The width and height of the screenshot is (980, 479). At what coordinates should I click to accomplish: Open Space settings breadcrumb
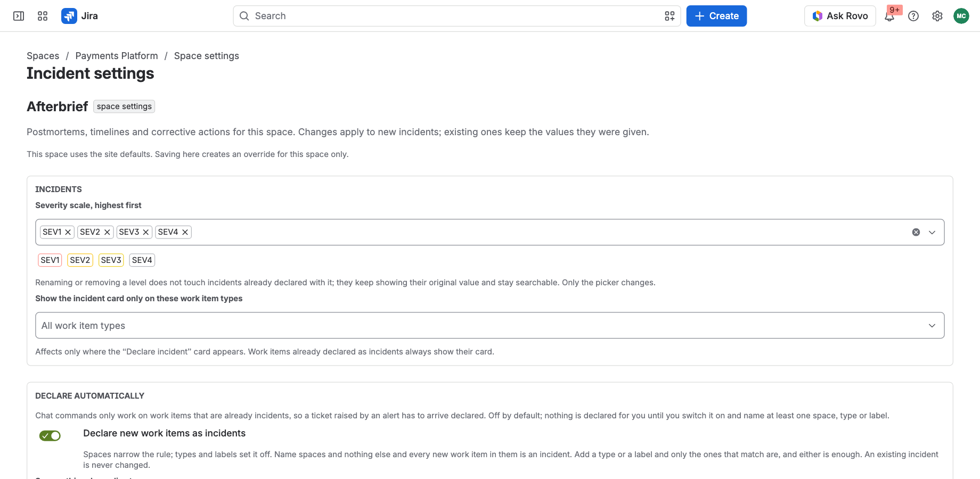[207, 56]
